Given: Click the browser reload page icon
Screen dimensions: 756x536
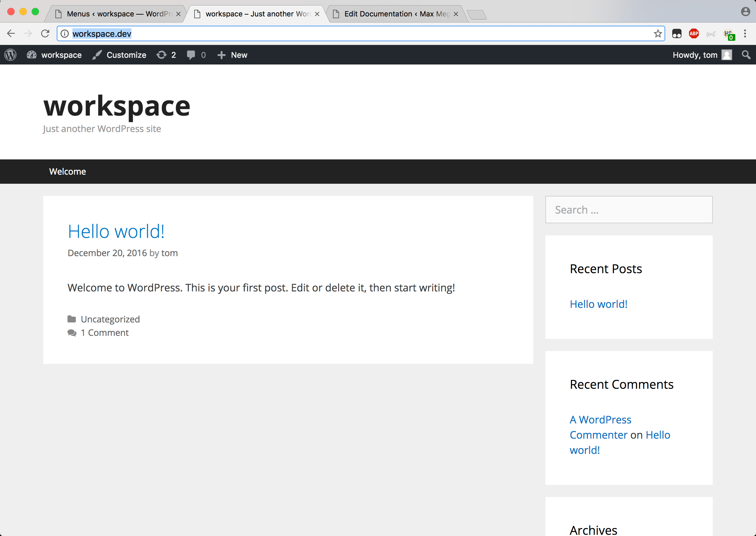Looking at the screenshot, I should pos(45,34).
